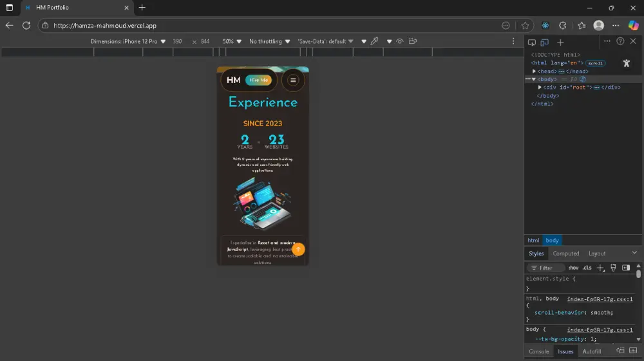Click the paintbrush rendering emulation icon
Screen dimensions: 644x361
(x=613, y=268)
